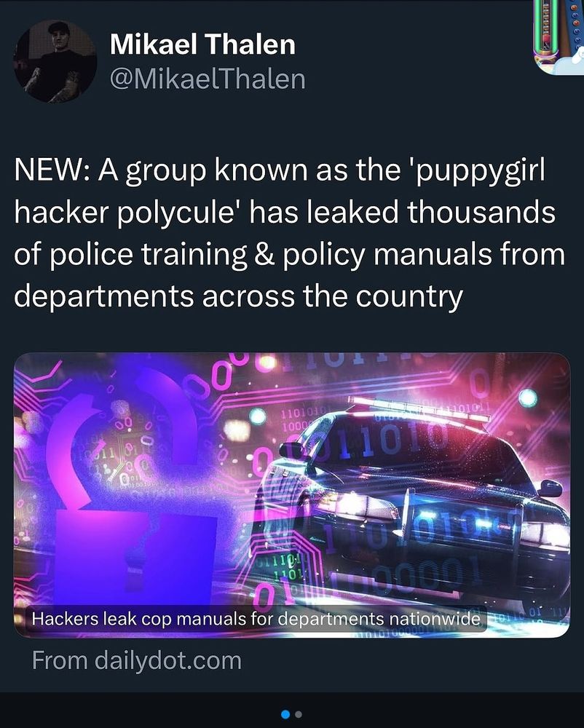Open Mikael Thalen's round profile avatar
The image size is (584, 728).
(55, 61)
